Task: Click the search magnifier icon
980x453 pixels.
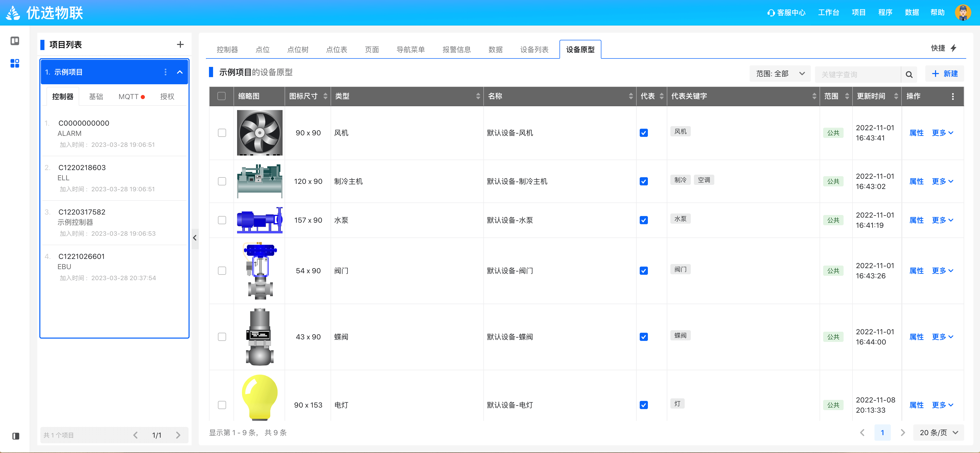Action: click(x=909, y=74)
